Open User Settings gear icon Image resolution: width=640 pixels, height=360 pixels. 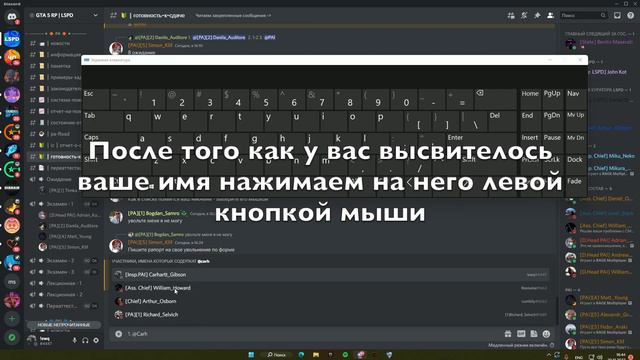pos(96,340)
